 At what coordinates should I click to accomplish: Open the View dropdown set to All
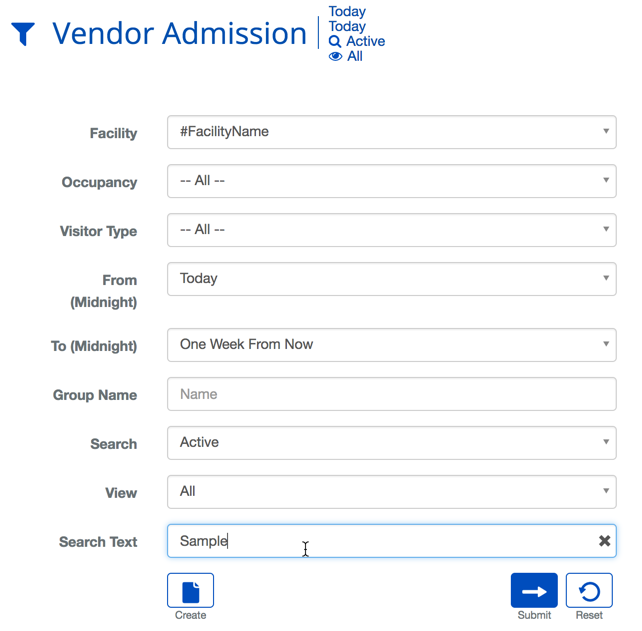(391, 492)
